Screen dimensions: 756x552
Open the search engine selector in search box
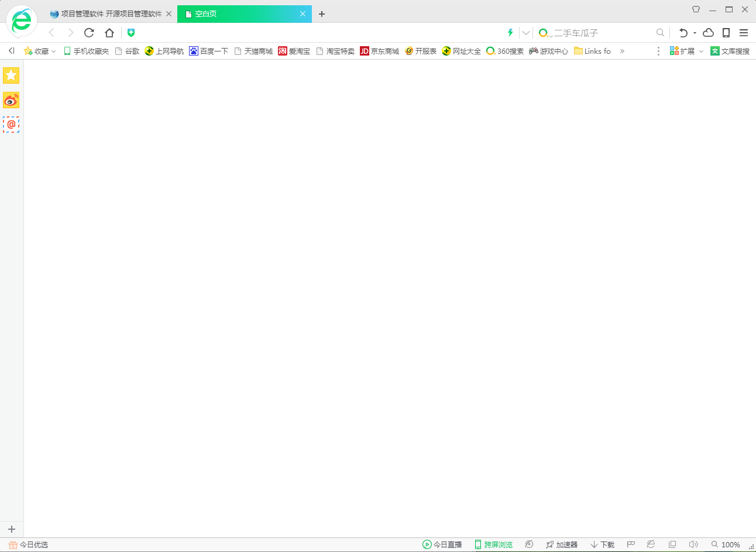click(x=545, y=33)
